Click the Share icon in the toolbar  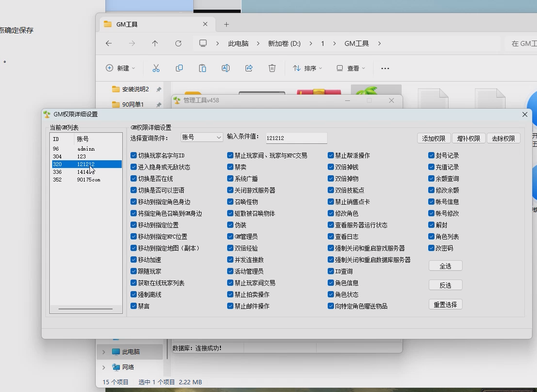click(x=249, y=68)
